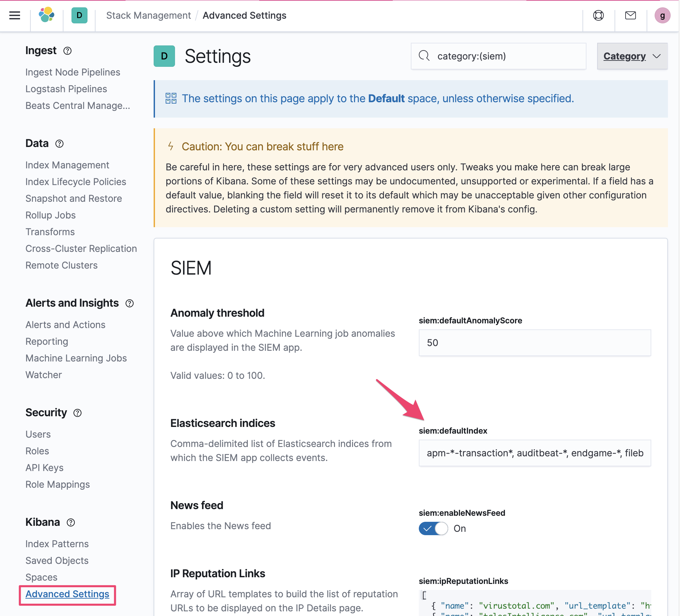
Task: Toggle the siem:enableNewsFeed switch
Action: tap(433, 528)
